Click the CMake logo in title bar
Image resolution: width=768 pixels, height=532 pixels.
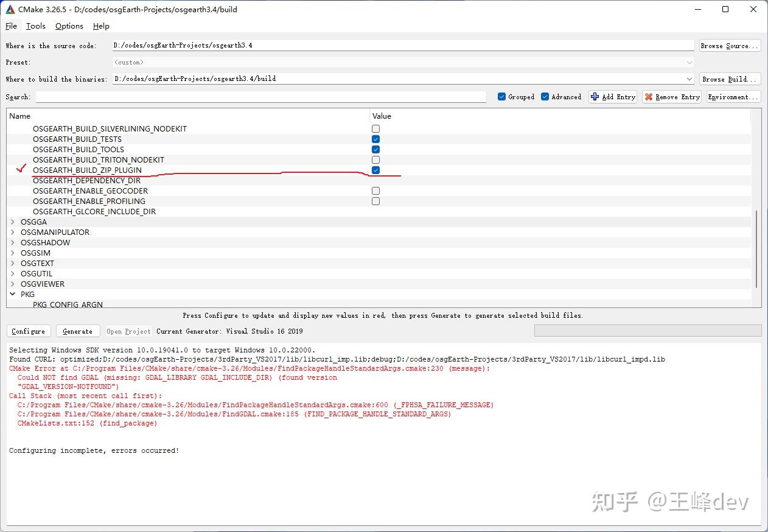(10, 9)
